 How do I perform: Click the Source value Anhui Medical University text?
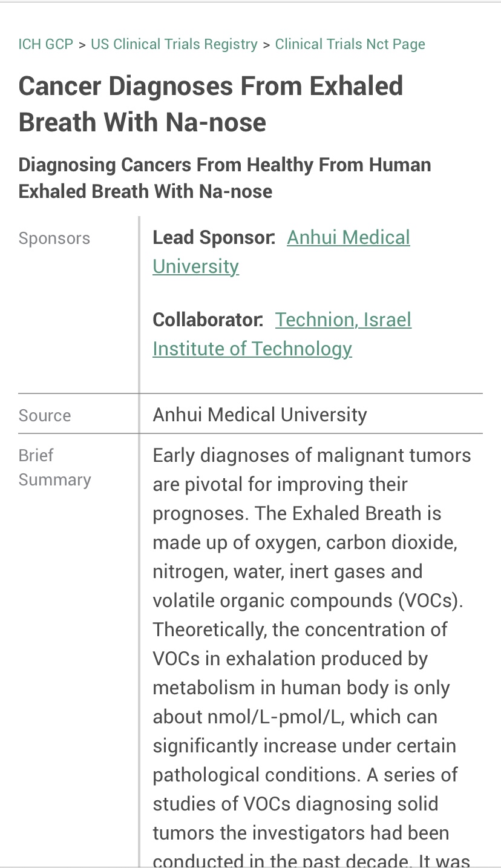(260, 415)
